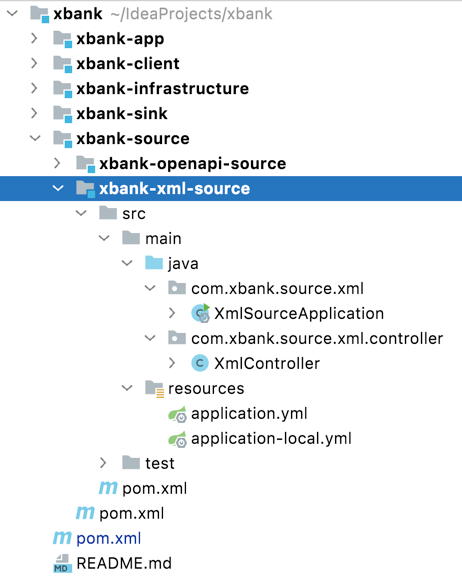Expand the xbank-app module

point(34,38)
